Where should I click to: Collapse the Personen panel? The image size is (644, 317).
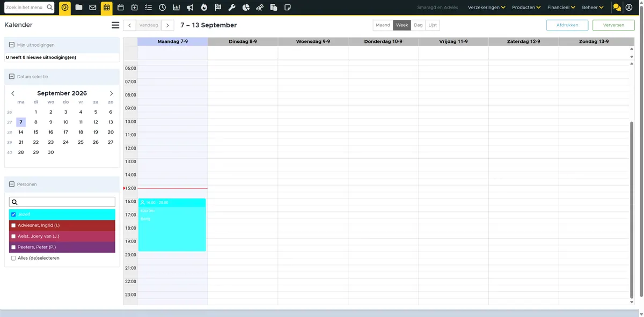pos(11,185)
